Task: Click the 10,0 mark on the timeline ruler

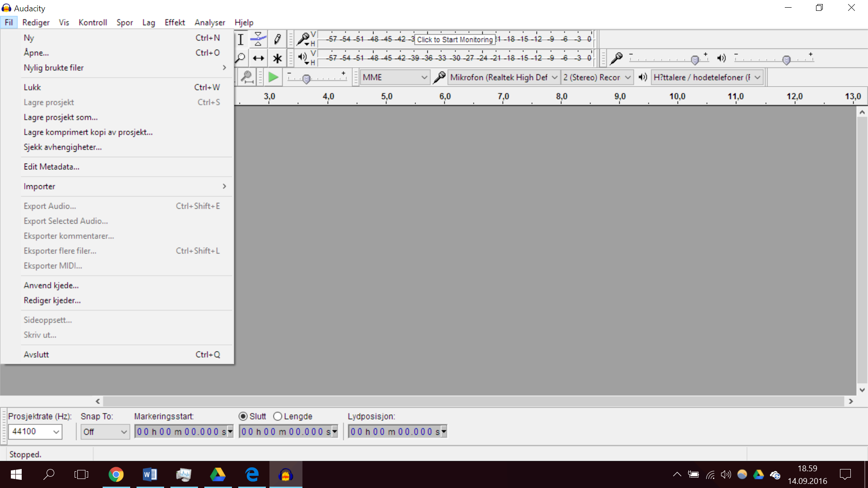Action: 677,96
